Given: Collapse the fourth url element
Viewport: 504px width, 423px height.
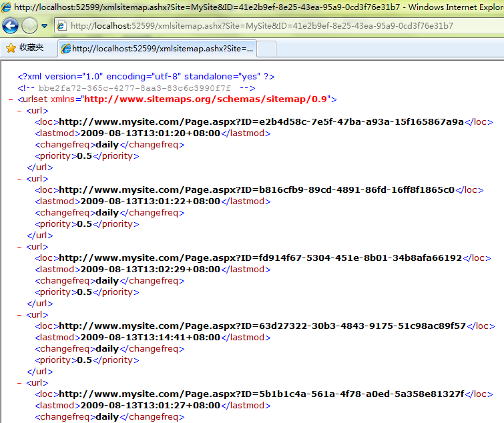Looking at the screenshot, I should 19,315.
